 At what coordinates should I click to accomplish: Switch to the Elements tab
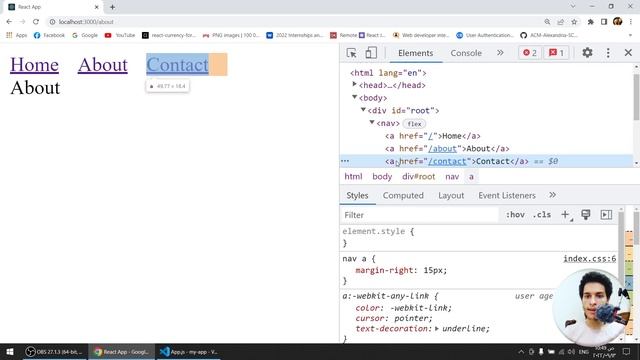(416, 53)
